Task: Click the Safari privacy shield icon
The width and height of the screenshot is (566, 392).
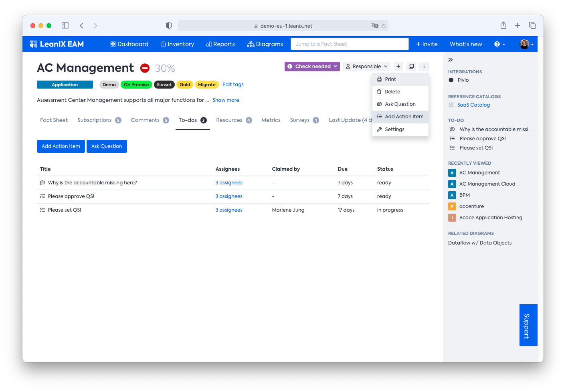Action: coord(169,26)
